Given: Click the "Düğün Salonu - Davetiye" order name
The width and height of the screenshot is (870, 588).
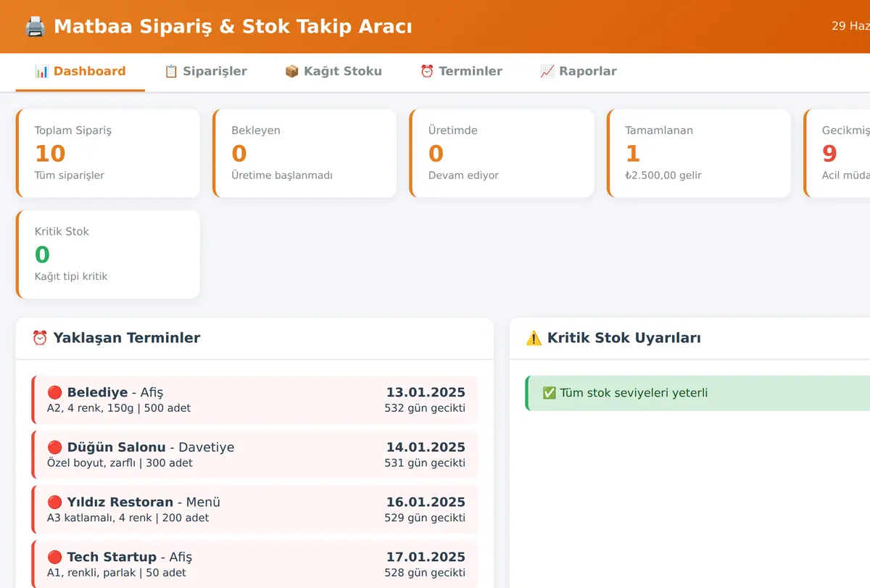Looking at the screenshot, I should point(151,447).
